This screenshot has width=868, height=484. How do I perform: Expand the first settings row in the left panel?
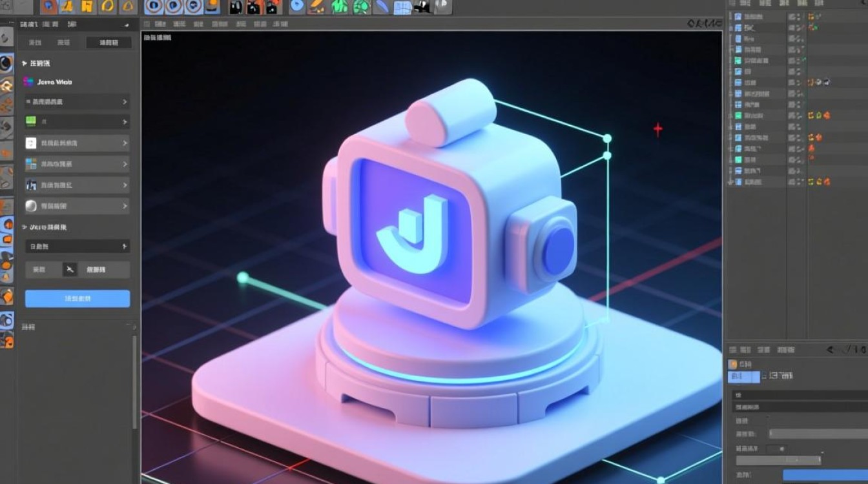click(x=124, y=102)
